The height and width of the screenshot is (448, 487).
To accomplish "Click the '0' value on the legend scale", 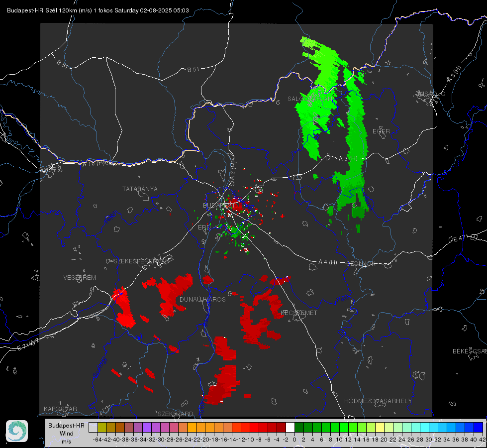I will pos(294,440).
